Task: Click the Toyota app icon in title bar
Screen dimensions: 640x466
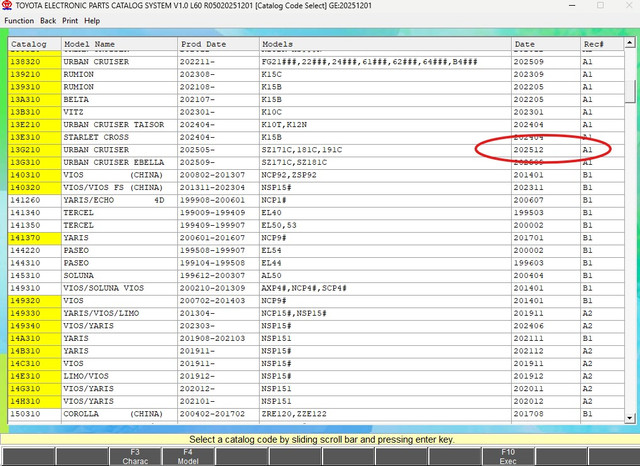Action: (7, 5)
